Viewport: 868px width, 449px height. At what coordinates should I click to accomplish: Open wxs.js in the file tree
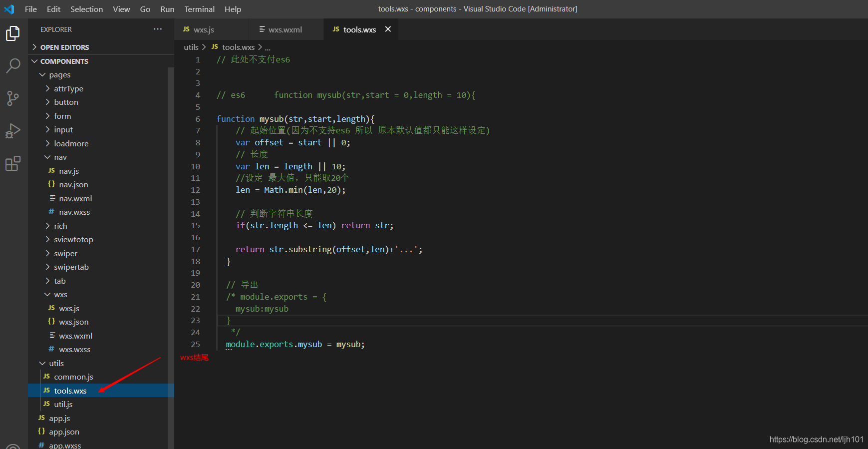click(x=101, y=308)
